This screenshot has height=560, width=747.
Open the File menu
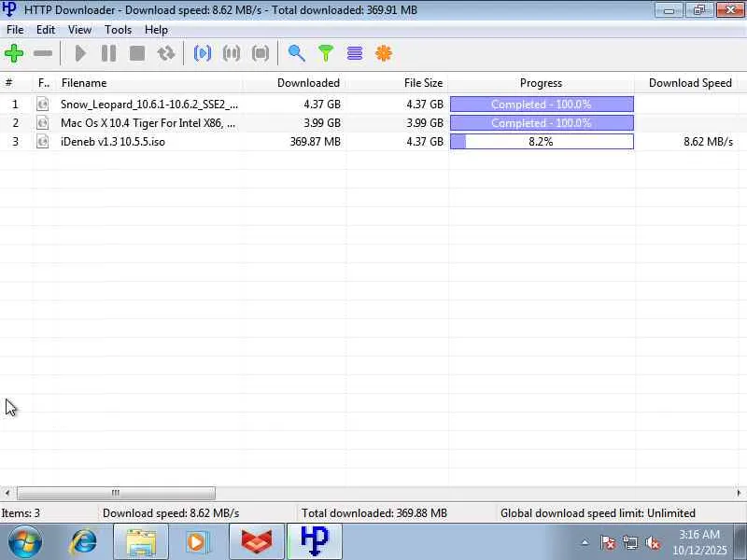(x=15, y=30)
